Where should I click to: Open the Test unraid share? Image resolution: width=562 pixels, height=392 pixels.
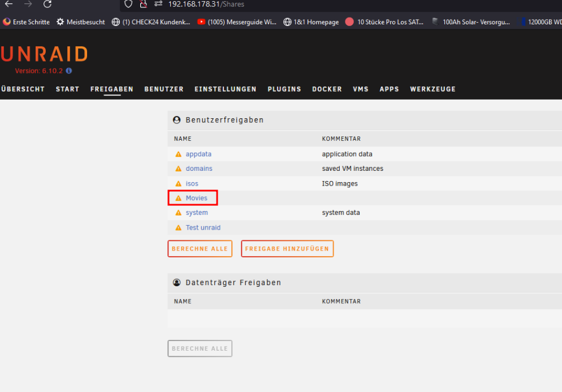(203, 228)
